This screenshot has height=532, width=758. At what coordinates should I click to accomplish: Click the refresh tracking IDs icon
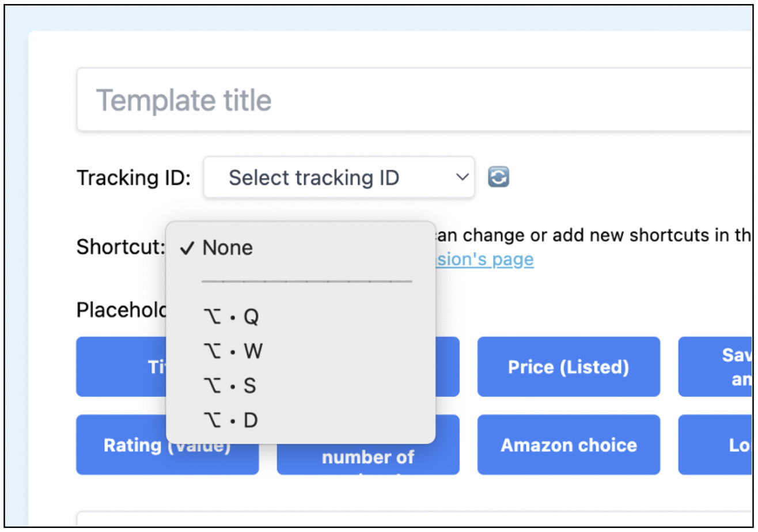[498, 178]
